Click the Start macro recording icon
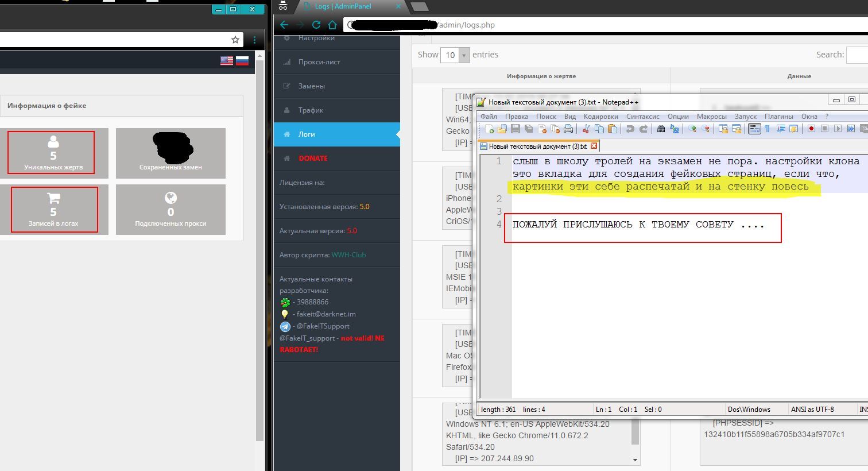 tap(811, 129)
